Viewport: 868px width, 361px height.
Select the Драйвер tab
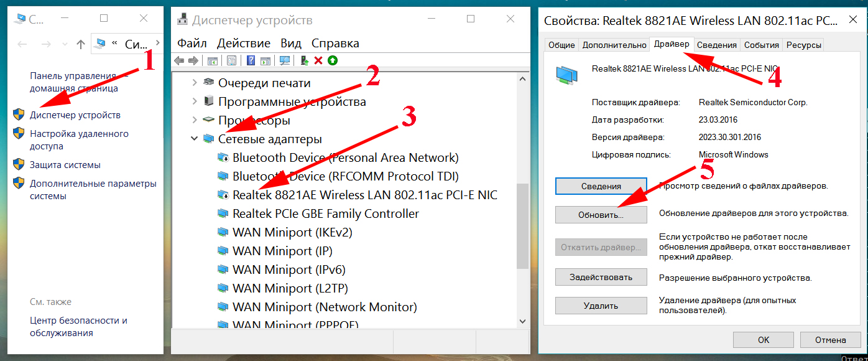672,44
